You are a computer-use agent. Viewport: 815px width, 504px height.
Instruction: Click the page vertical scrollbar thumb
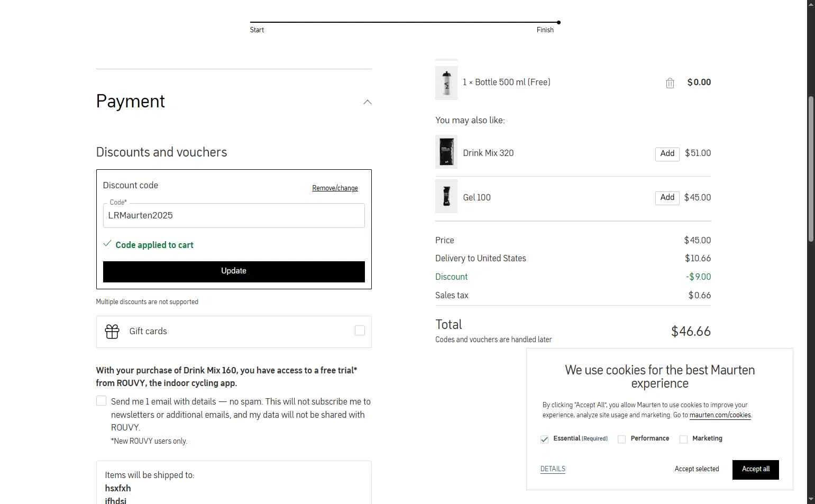(x=811, y=169)
